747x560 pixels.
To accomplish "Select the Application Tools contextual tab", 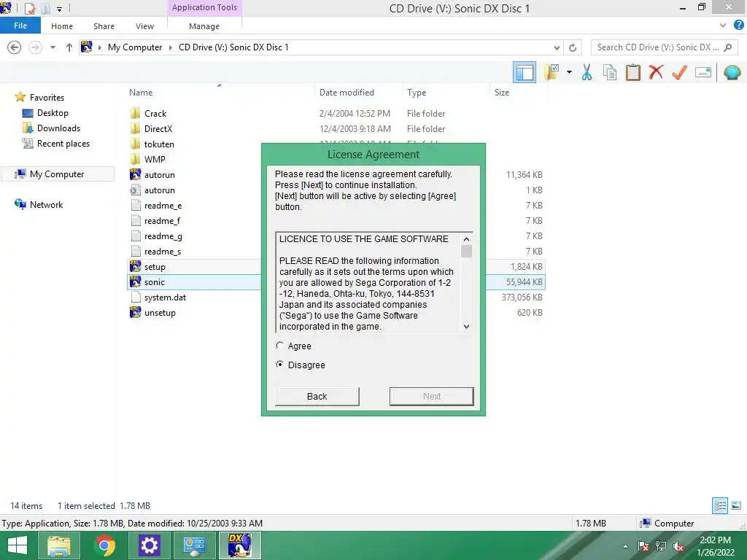I will [x=204, y=7].
